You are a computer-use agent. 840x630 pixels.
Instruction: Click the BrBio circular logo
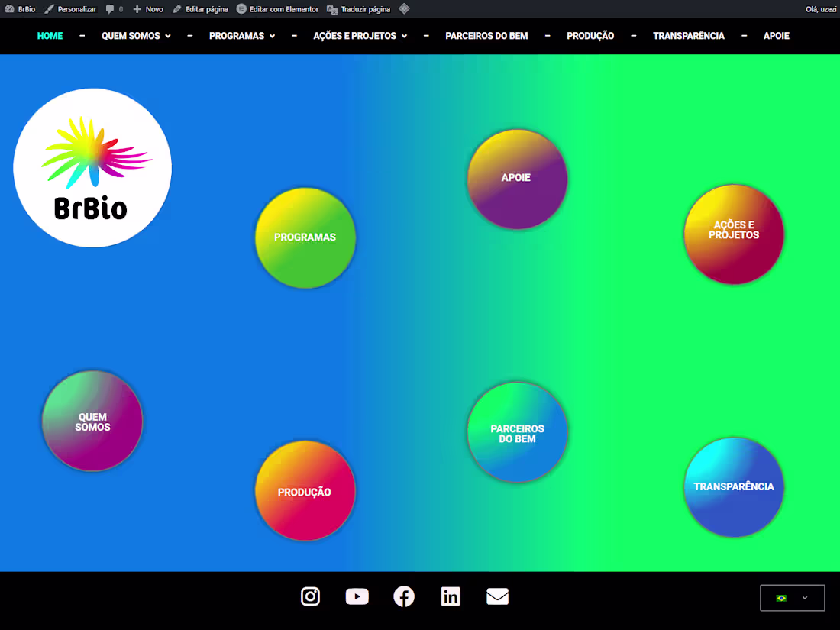tap(92, 168)
